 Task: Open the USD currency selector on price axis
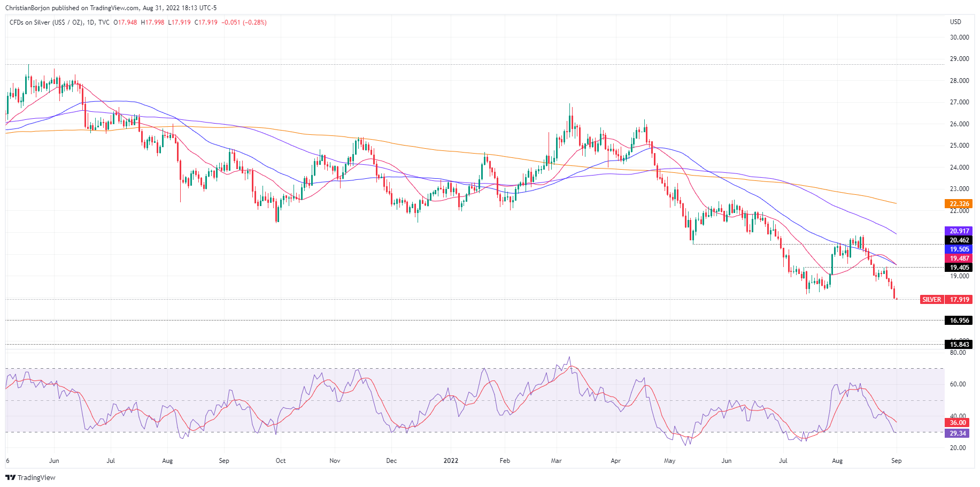click(x=955, y=22)
